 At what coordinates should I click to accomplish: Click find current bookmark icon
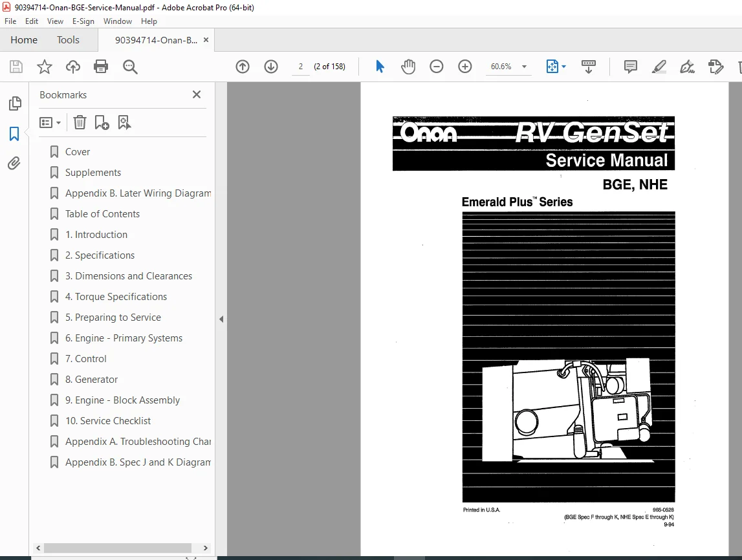pos(124,122)
